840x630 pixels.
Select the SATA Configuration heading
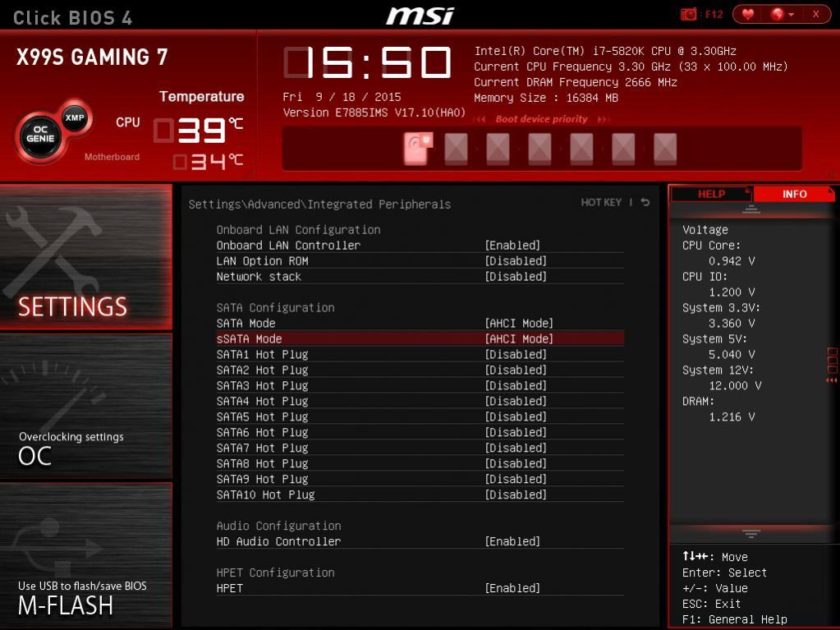tap(275, 307)
